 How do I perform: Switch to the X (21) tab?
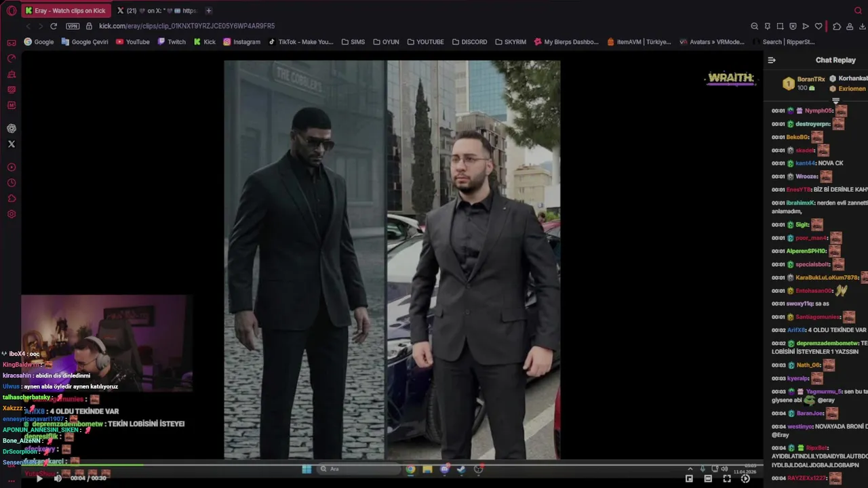(x=157, y=11)
